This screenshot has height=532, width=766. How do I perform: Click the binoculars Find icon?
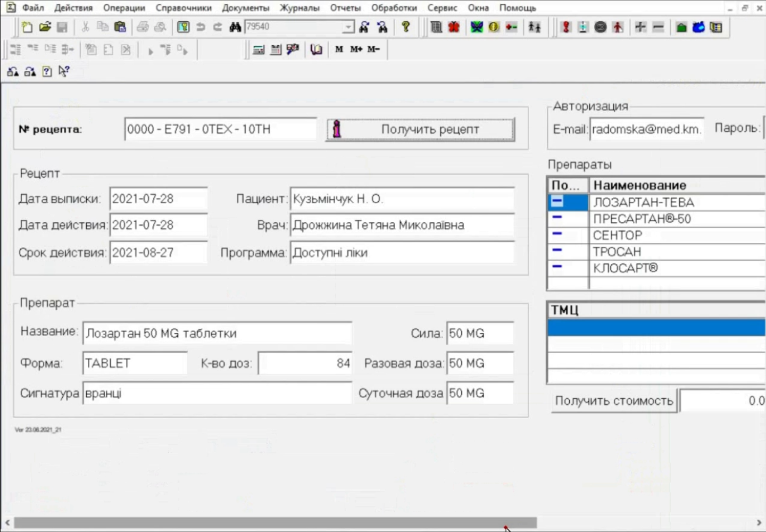[x=235, y=27]
